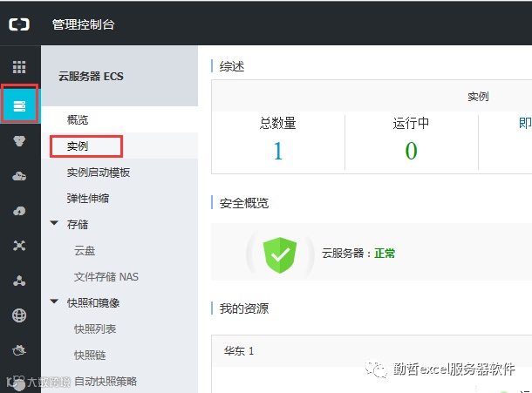This screenshot has height=393, width=532.
Task: Click the total instance count 1
Action: click(278, 151)
